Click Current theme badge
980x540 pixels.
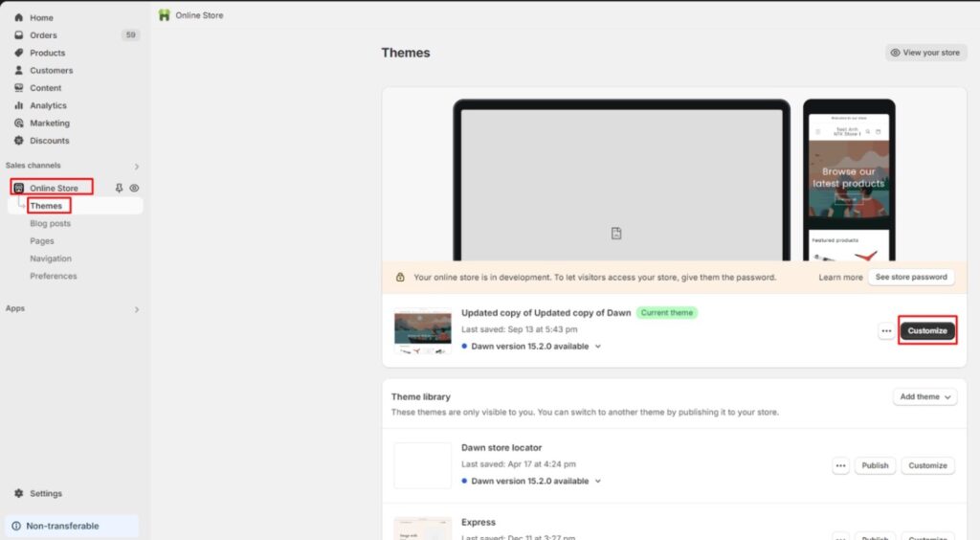(667, 312)
